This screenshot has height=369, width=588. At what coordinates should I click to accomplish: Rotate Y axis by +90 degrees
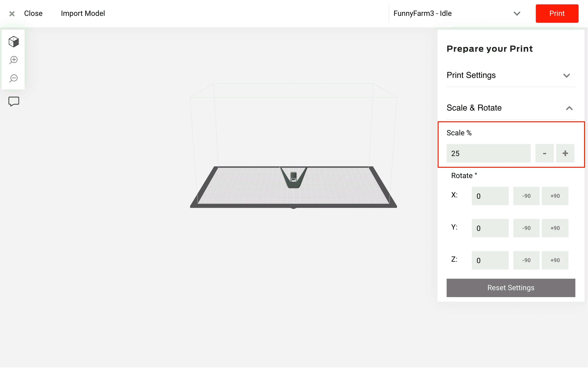coord(555,228)
